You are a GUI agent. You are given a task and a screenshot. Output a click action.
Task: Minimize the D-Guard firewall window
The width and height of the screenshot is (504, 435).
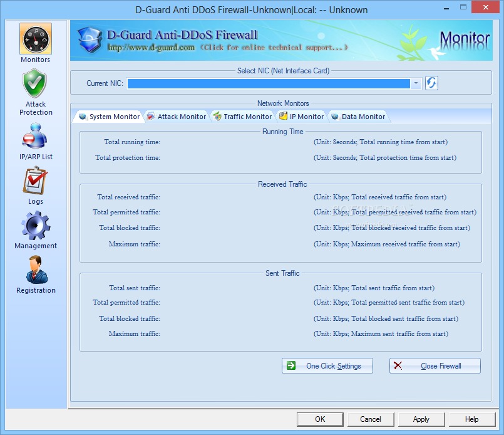pyautogui.click(x=446, y=8)
